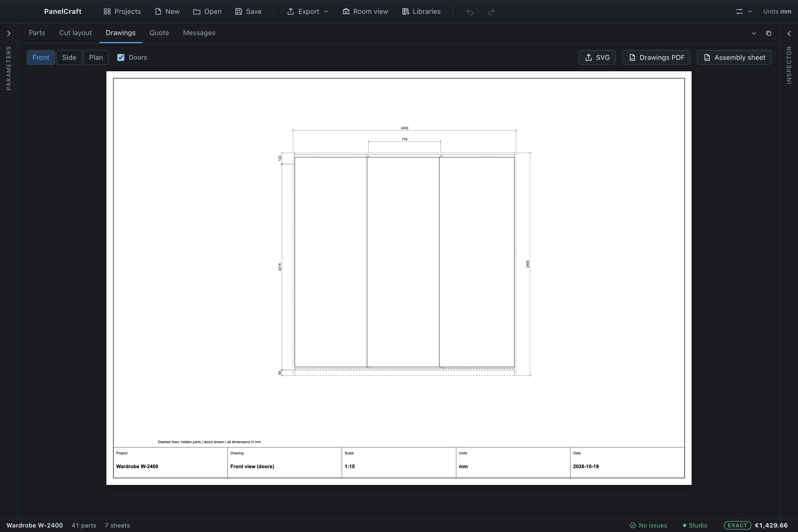
Task: Click the 1:15 scale value
Action: click(x=350, y=467)
